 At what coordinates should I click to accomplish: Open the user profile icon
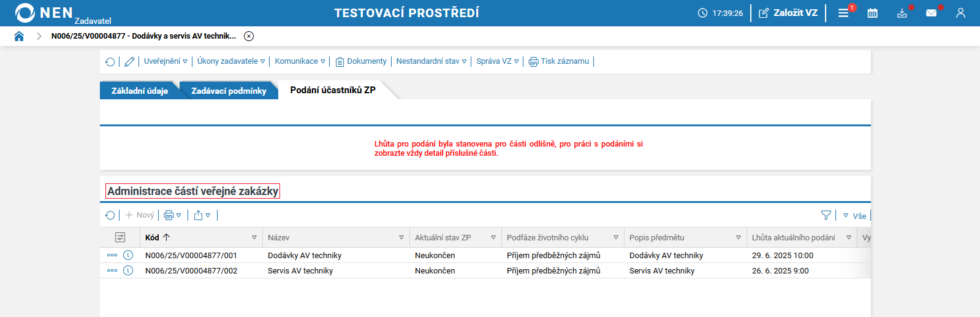coord(960,13)
